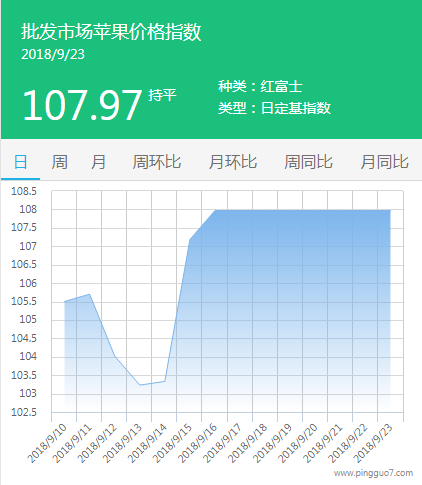
Task: Click the 107 y-axis label
Action: [x=28, y=246]
